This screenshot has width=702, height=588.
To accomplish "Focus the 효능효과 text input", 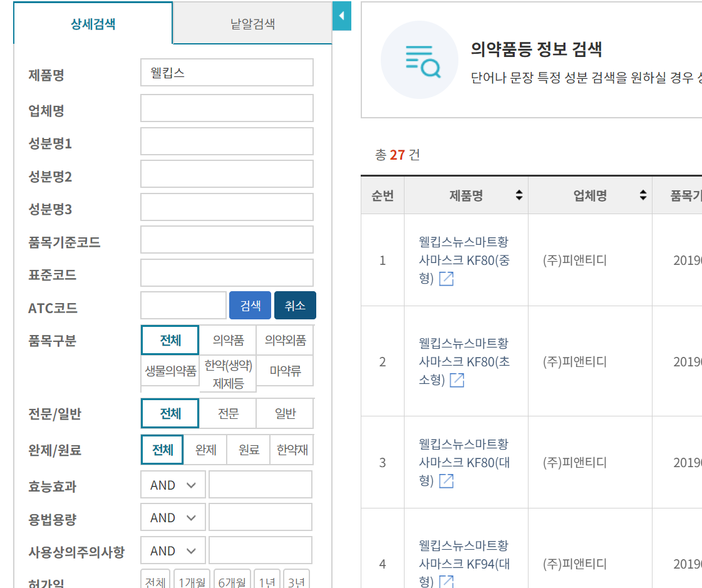I will [260, 485].
